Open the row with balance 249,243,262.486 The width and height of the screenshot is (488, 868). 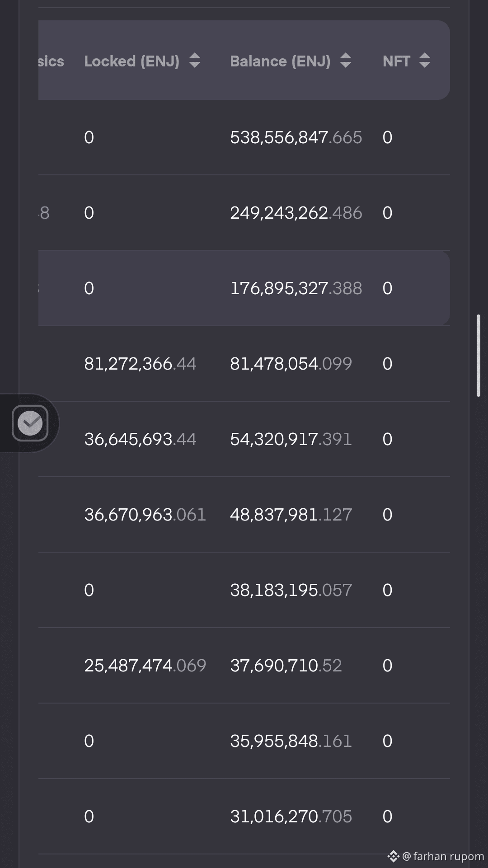coord(244,213)
